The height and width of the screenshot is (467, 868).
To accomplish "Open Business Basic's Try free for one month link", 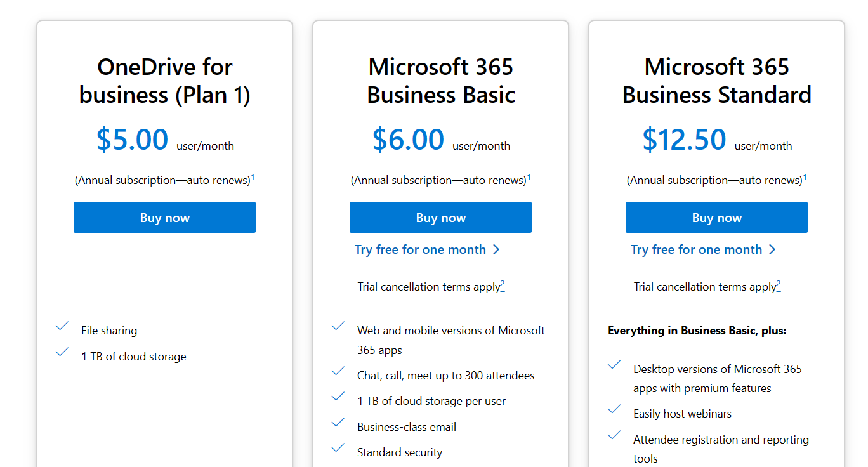I will pyautogui.click(x=420, y=249).
